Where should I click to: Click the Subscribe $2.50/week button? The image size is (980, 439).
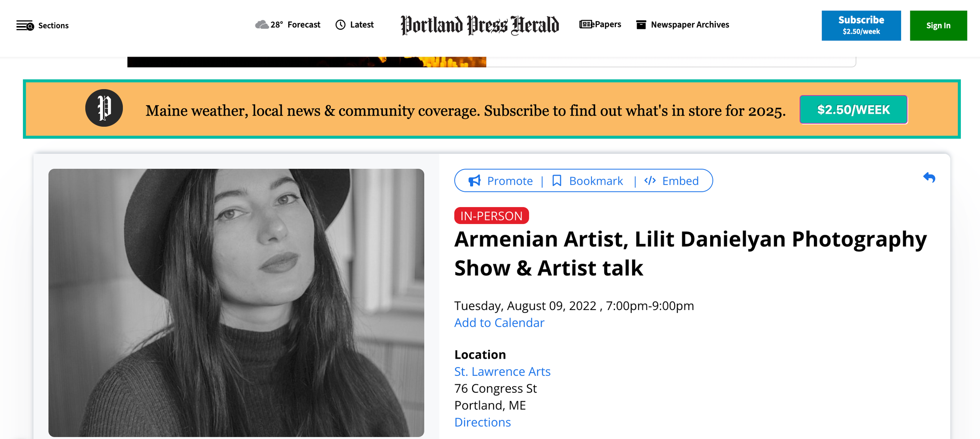pyautogui.click(x=861, y=25)
